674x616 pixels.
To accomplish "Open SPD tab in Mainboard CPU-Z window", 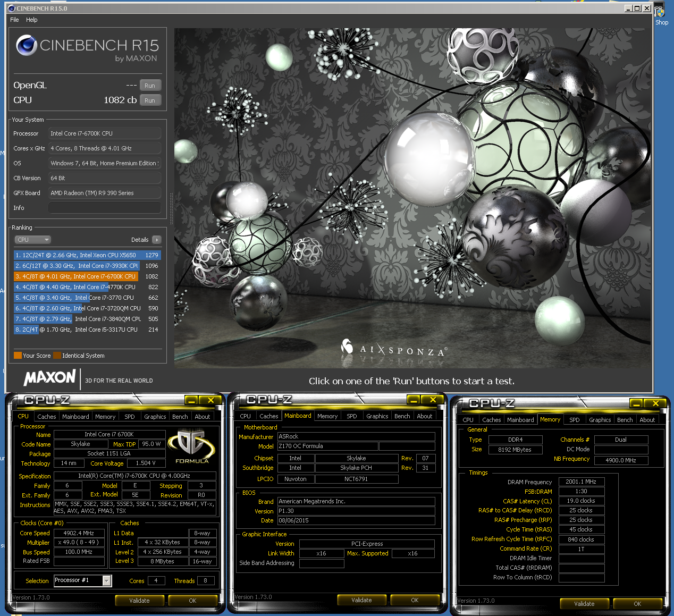I will click(x=352, y=416).
